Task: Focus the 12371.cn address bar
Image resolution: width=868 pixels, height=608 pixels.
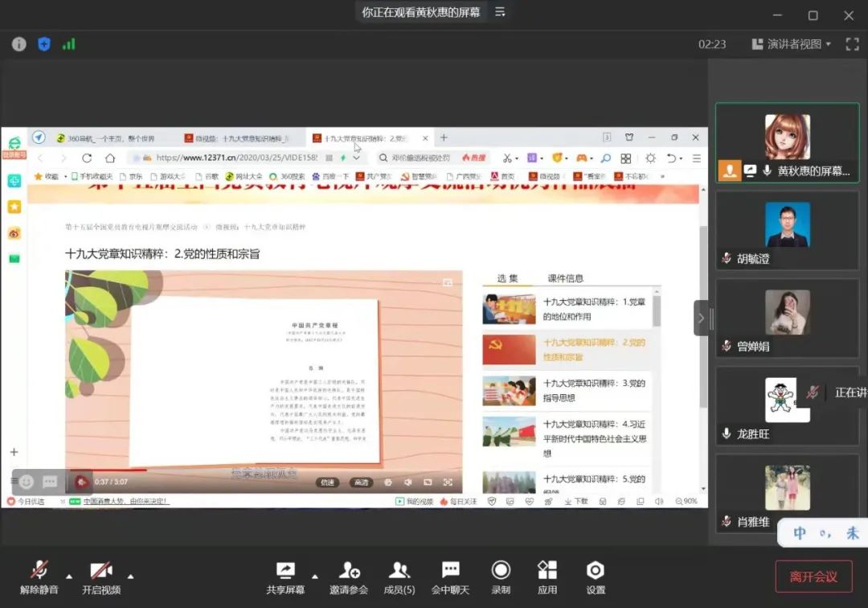Action: point(237,158)
